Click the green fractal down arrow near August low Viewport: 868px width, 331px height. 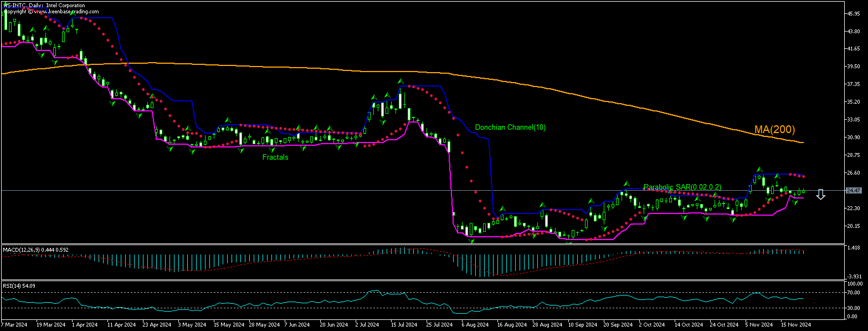[471, 242]
